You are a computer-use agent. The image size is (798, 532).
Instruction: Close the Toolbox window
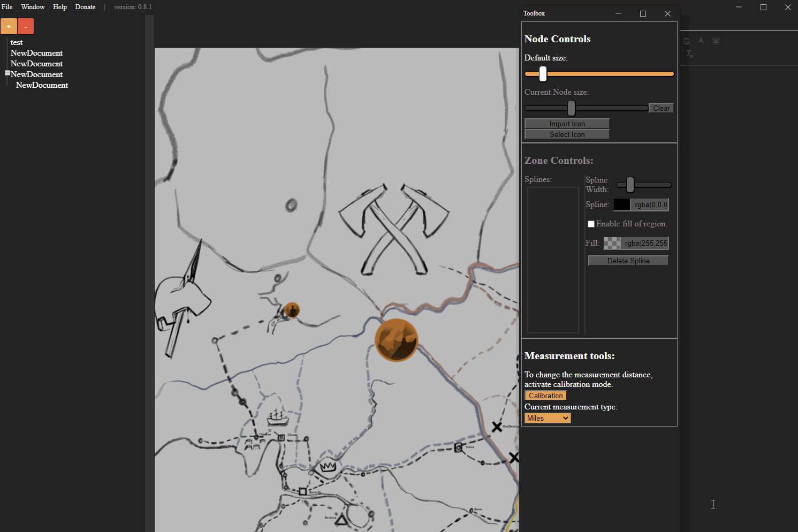click(667, 13)
